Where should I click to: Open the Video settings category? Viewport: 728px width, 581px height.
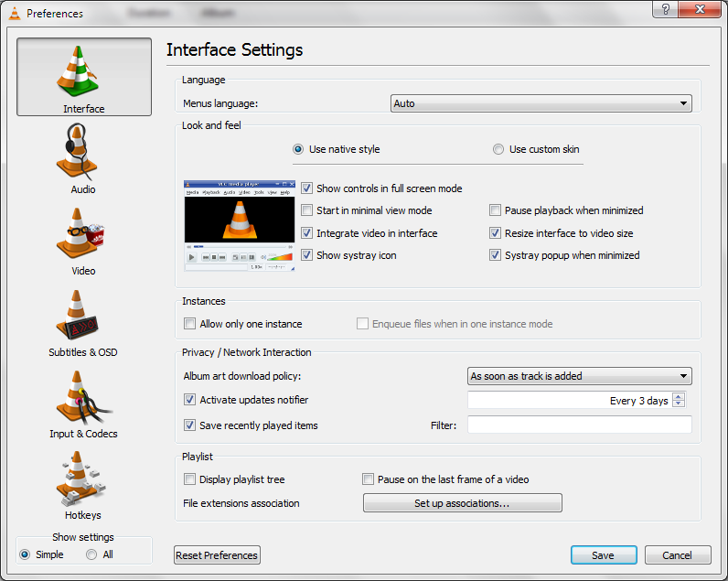(x=83, y=240)
